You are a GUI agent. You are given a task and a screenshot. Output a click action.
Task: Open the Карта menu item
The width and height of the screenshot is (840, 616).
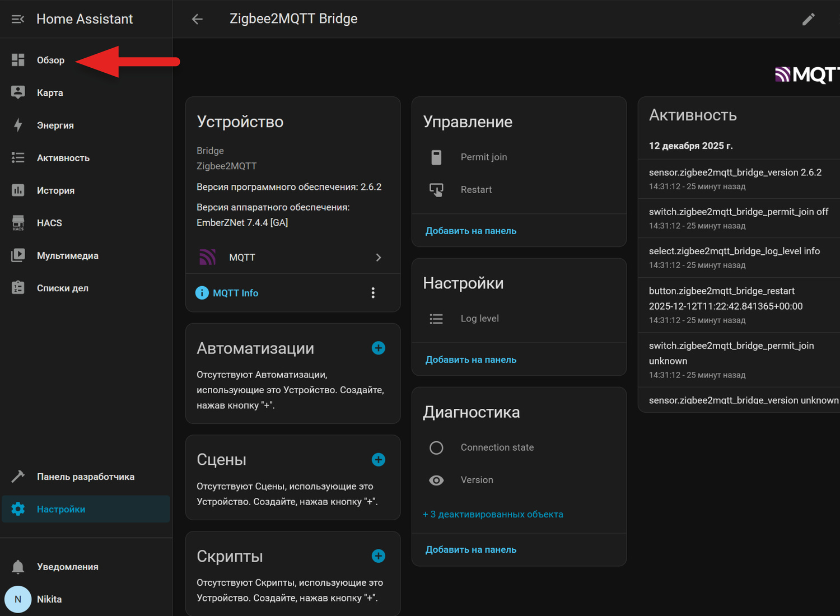coord(86,92)
